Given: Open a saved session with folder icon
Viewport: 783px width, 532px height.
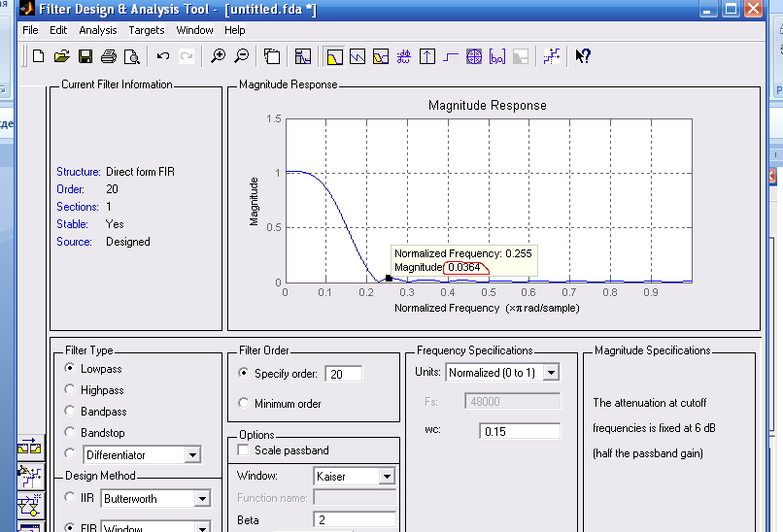Looking at the screenshot, I should 62,56.
